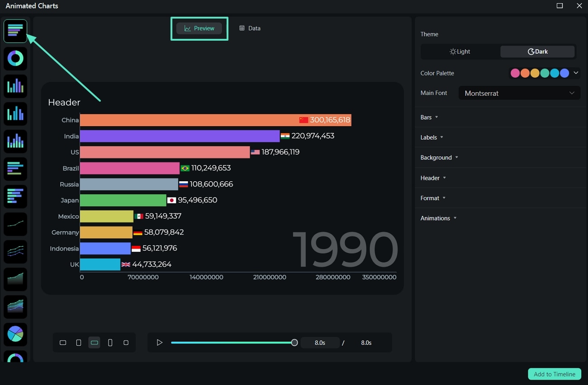This screenshot has width=588, height=385.
Task: Click the Add to Timeline button
Action: pos(554,374)
